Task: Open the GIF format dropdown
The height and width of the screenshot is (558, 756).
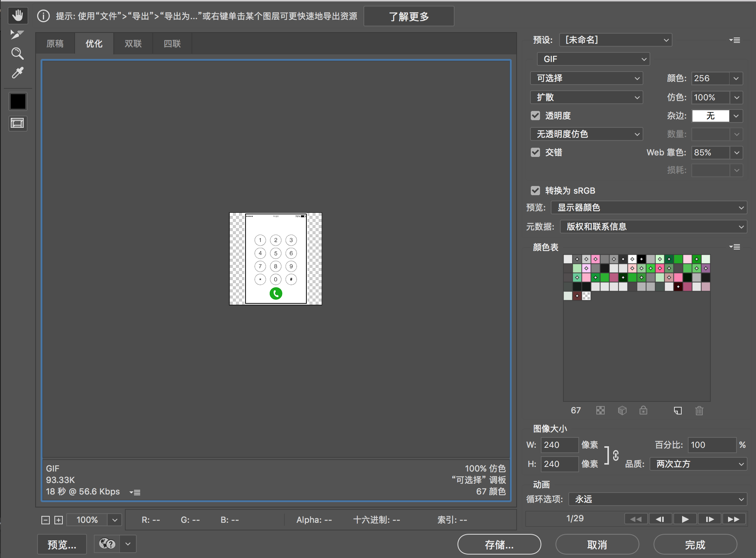Action: [x=594, y=59]
